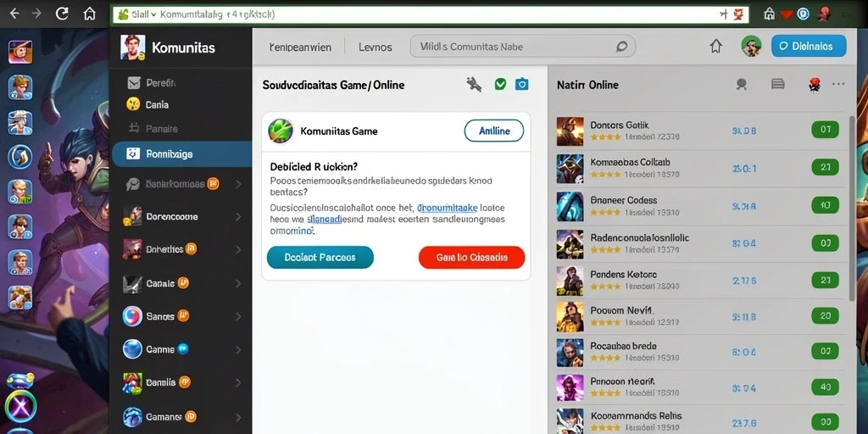868x434 pixels.
Task: Click the blue camera icon in the heading
Action: [x=521, y=84]
